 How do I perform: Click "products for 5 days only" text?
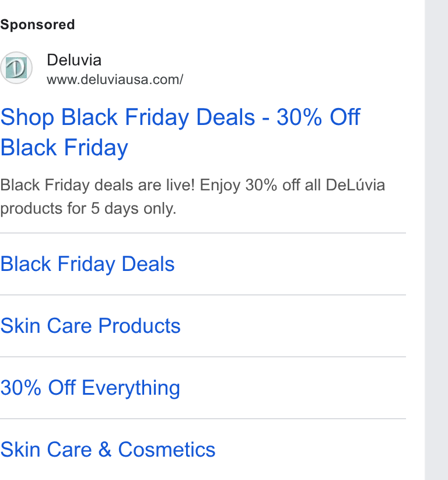89,209
